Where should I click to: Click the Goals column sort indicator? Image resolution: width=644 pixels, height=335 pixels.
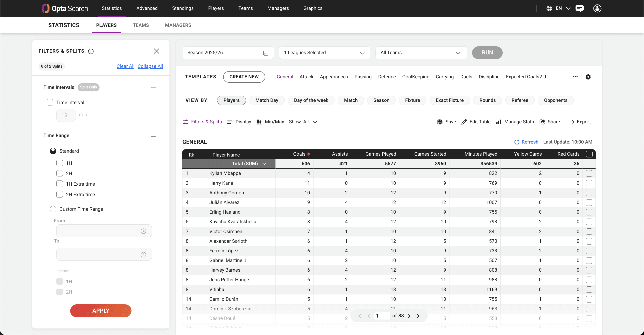309,154
